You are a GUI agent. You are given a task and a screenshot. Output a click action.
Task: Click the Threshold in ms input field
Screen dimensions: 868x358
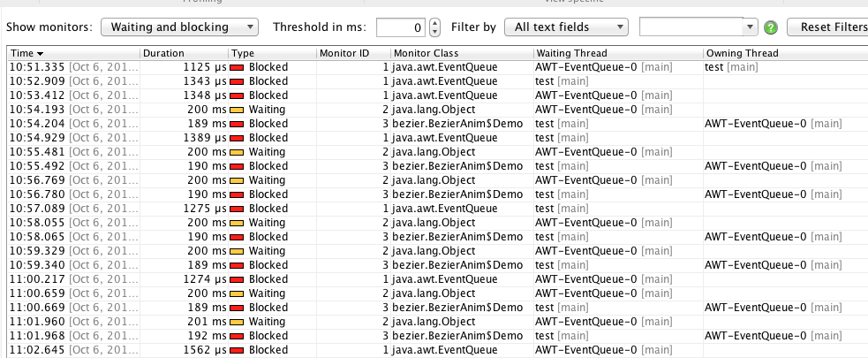click(401, 27)
